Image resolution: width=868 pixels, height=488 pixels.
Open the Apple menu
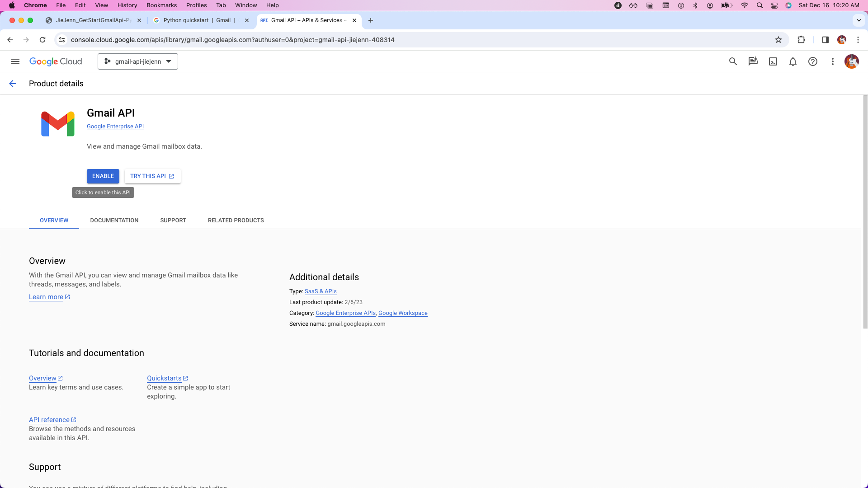pos(12,5)
